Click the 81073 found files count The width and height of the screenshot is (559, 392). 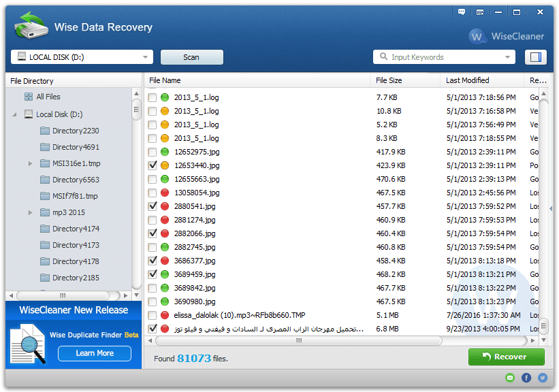(194, 358)
